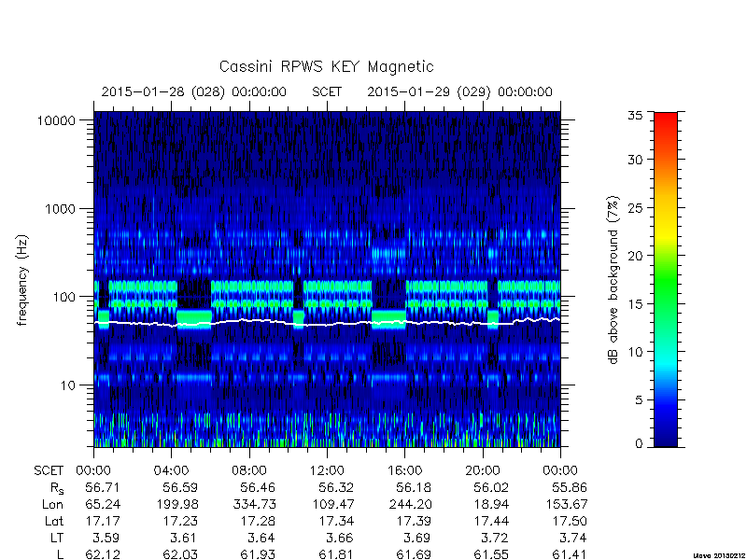Select the Lon value 244.20
747x560 pixels.
[410, 504]
